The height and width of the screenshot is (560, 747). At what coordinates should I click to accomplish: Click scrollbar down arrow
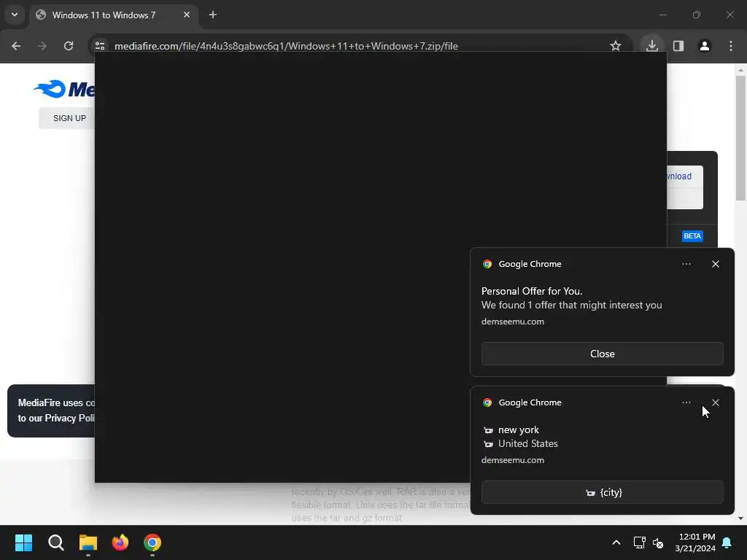(740, 518)
